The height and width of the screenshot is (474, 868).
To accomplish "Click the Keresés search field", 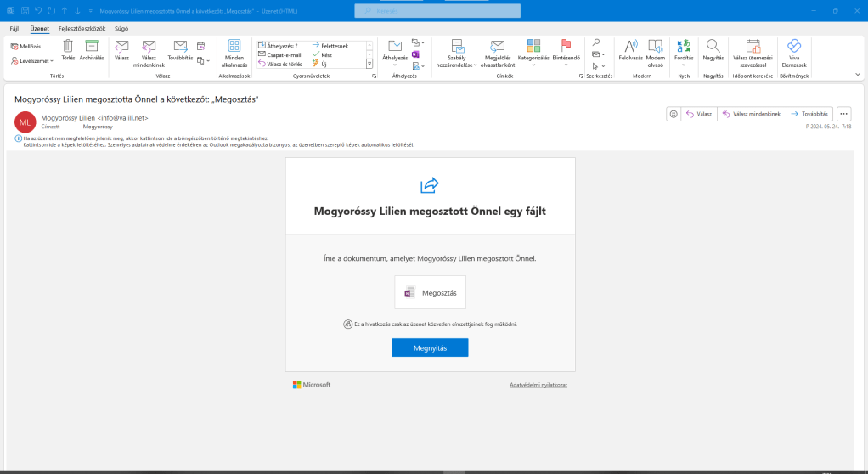I will (437, 10).
